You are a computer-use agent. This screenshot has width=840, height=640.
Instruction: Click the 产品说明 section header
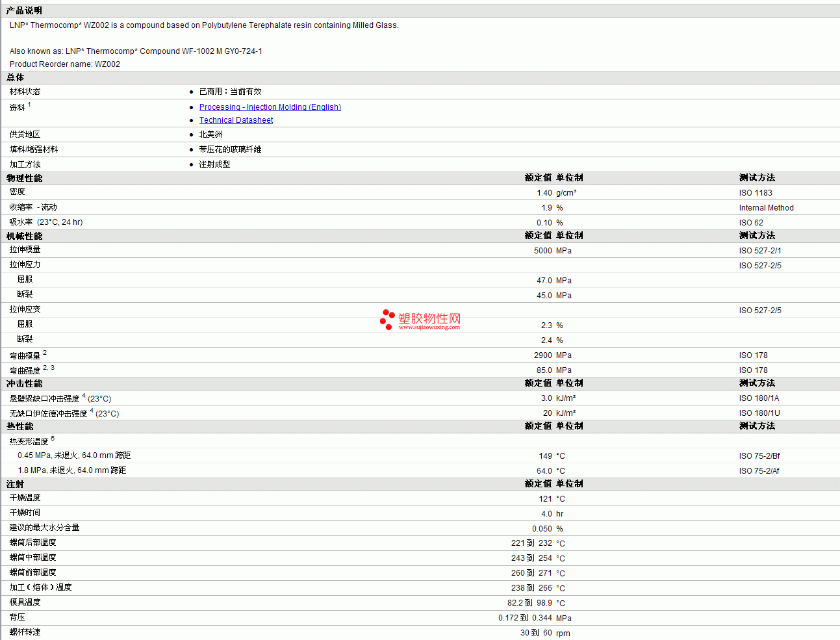(24, 10)
